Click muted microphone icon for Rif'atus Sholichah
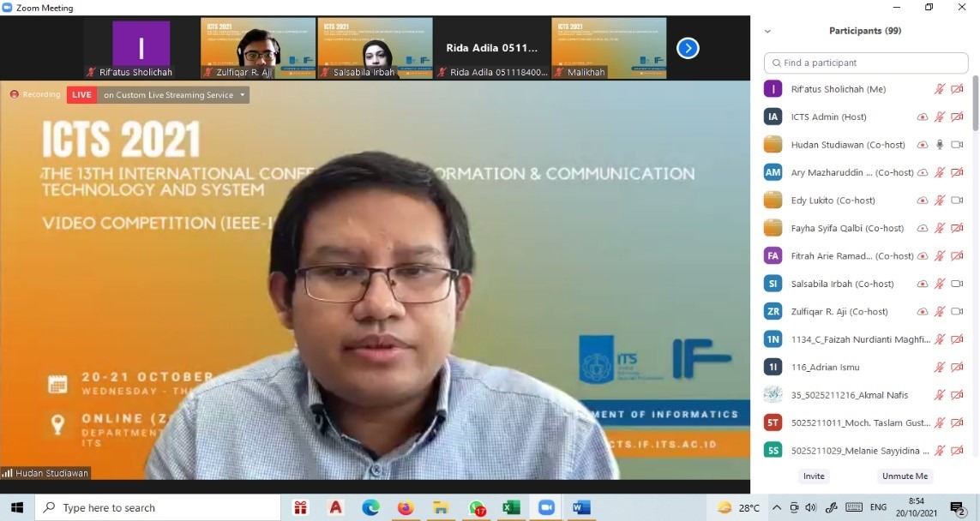Viewport: 980px width, 521px height. (940, 89)
